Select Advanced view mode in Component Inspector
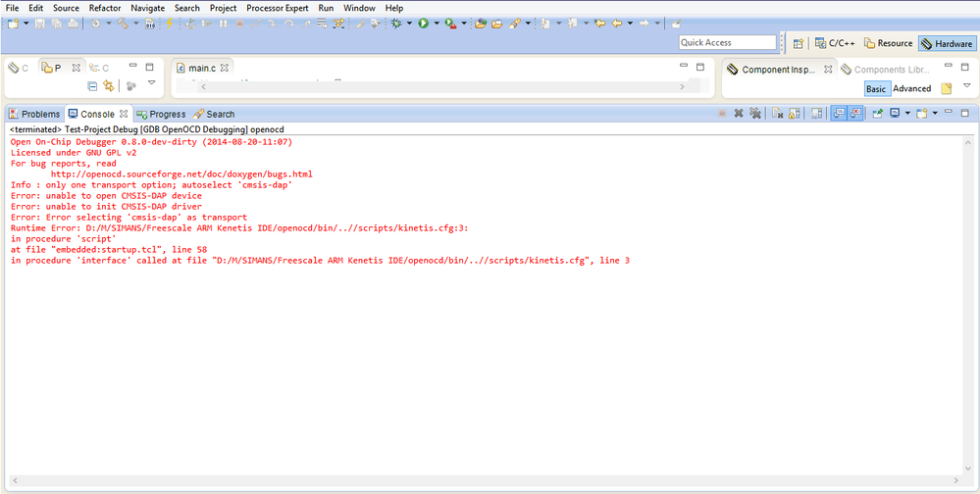 pos(912,88)
